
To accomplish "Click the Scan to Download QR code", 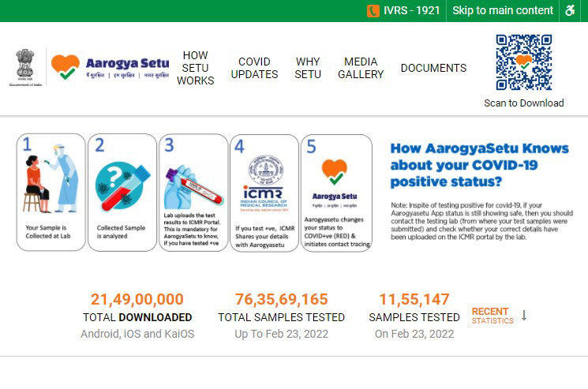I will [x=523, y=62].
